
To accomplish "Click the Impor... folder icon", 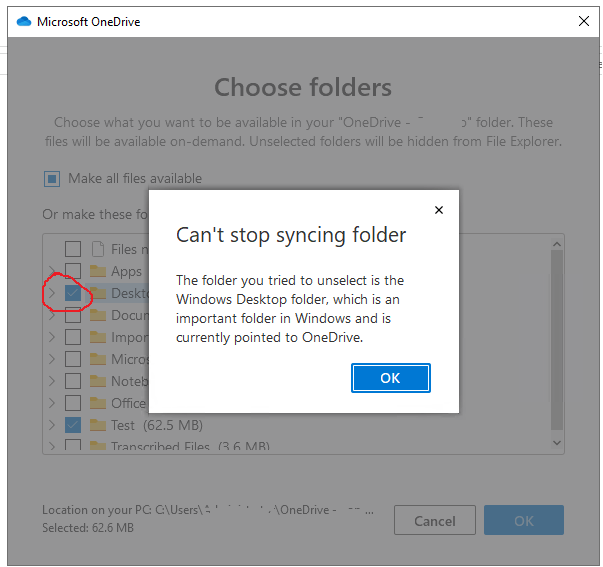I will (98, 337).
